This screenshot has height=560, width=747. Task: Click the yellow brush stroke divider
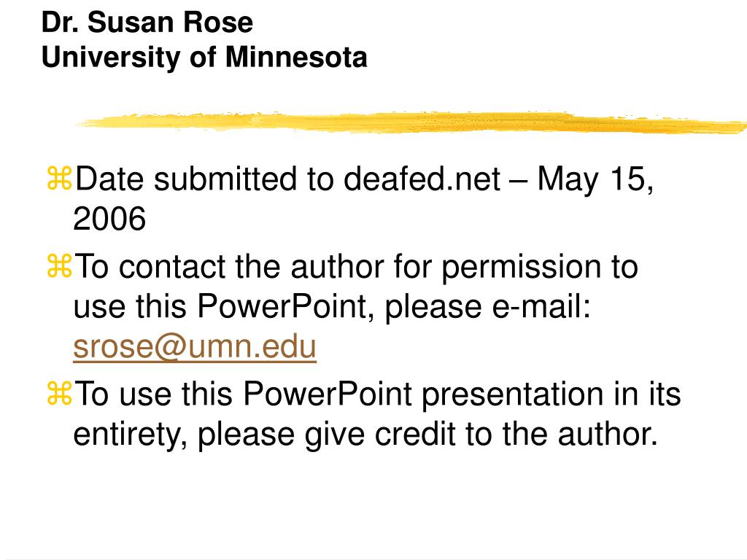tap(411, 122)
